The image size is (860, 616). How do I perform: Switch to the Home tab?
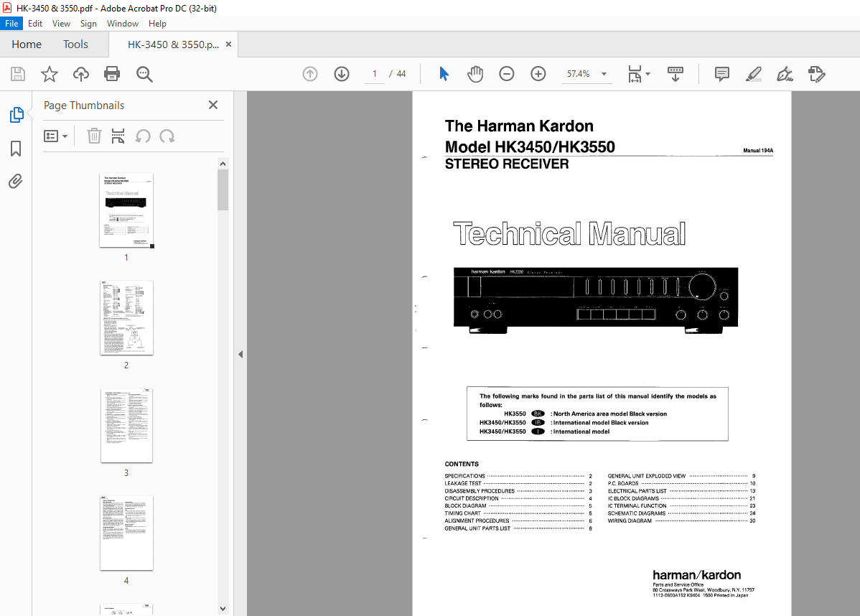27,45
